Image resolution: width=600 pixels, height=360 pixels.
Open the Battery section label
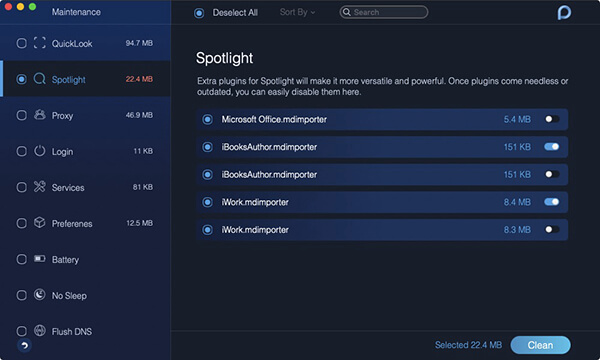click(x=65, y=260)
